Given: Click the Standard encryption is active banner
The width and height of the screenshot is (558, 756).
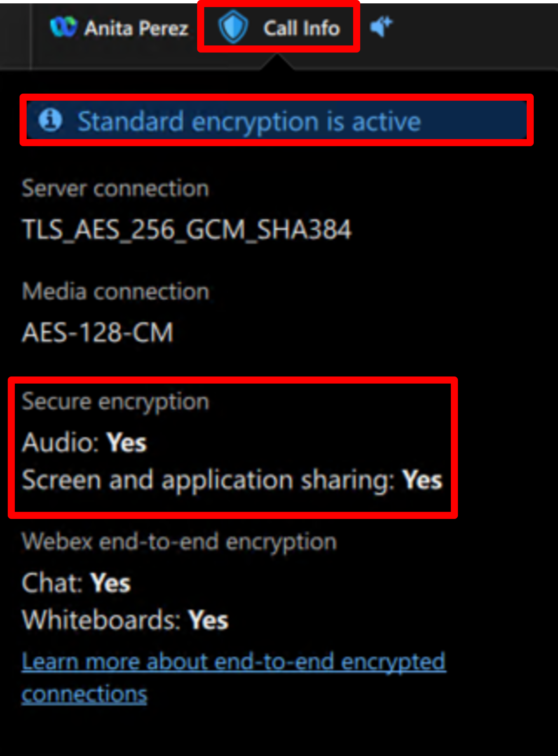Looking at the screenshot, I should click(276, 120).
